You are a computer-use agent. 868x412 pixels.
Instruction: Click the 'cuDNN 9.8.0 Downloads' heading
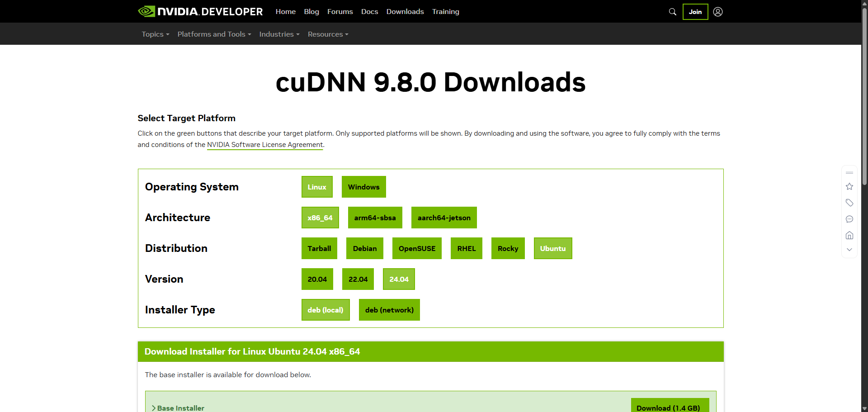430,82
